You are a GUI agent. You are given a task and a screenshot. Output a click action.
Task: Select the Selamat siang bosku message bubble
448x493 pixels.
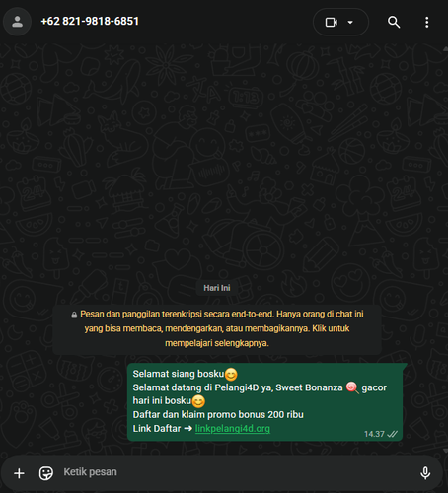[265, 401]
